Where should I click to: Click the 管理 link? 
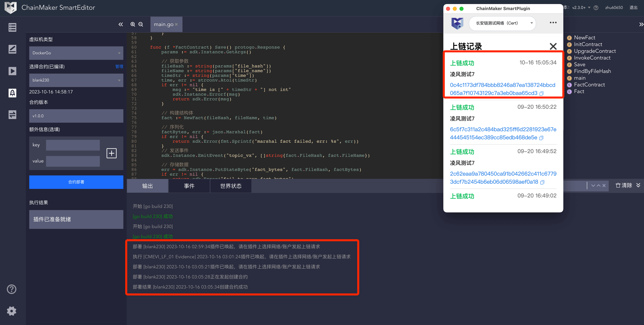(119, 67)
